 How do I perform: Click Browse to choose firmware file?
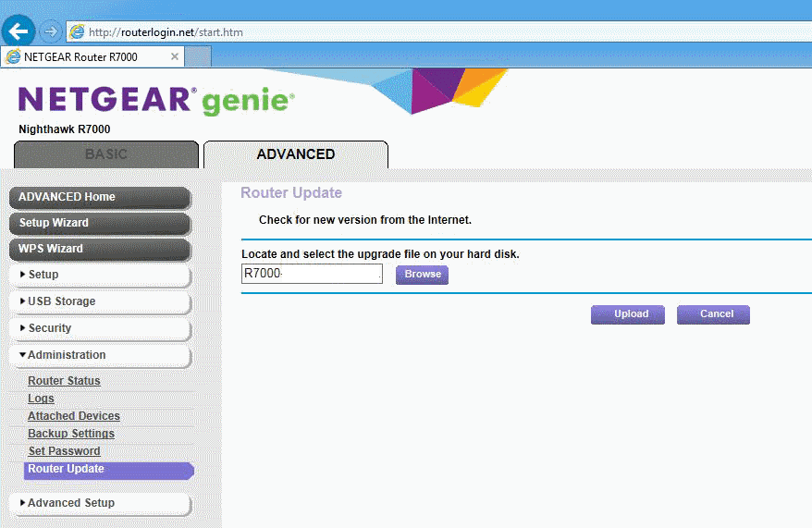pyautogui.click(x=422, y=275)
